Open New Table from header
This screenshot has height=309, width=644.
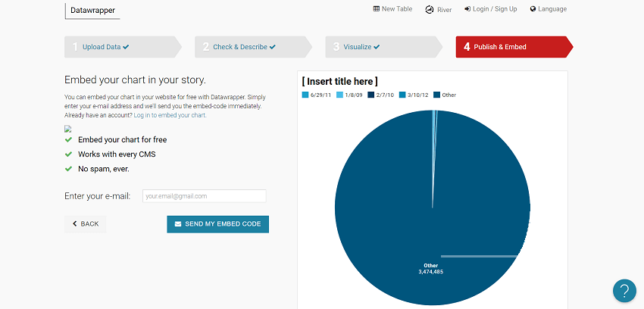[x=392, y=9]
